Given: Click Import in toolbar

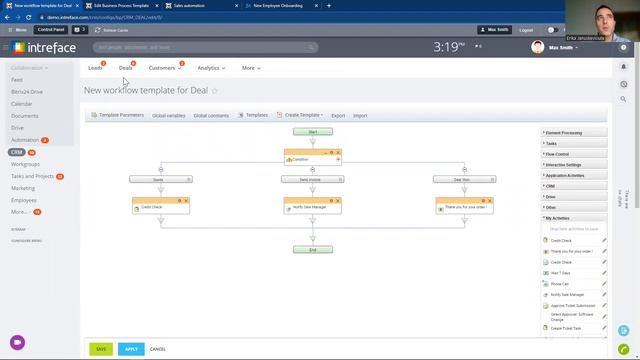Looking at the screenshot, I should (x=360, y=116).
